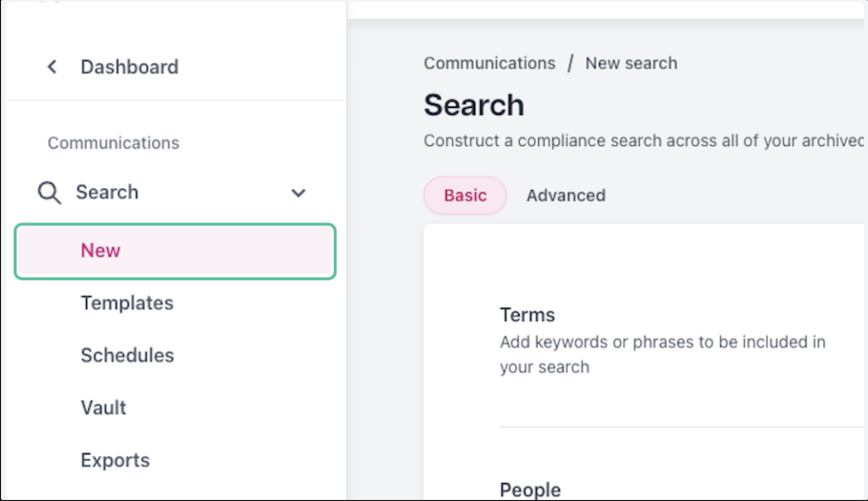Open the Exports page
Image resolution: width=868 pixels, height=501 pixels.
click(115, 460)
